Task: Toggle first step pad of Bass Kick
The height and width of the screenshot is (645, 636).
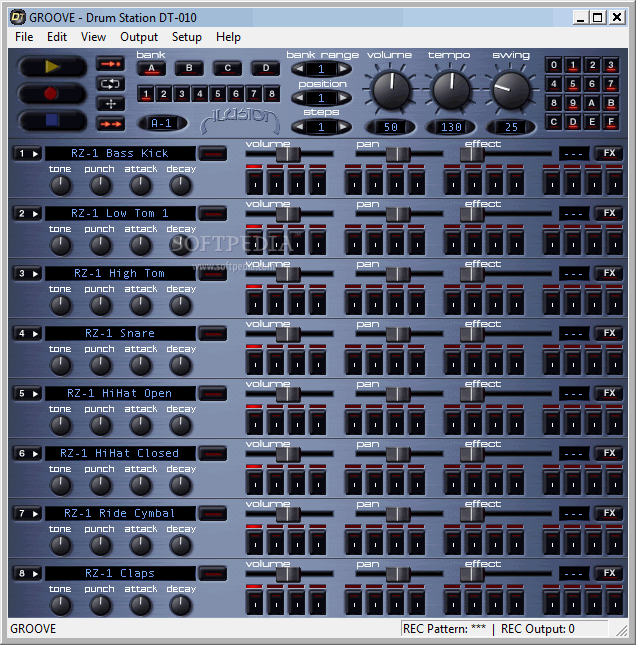Action: click(x=255, y=181)
